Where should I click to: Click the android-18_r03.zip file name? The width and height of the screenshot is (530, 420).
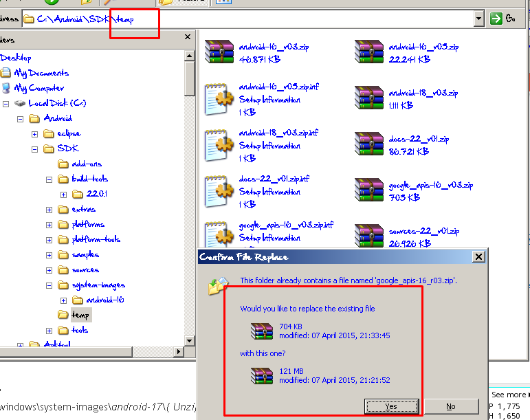pos(423,93)
